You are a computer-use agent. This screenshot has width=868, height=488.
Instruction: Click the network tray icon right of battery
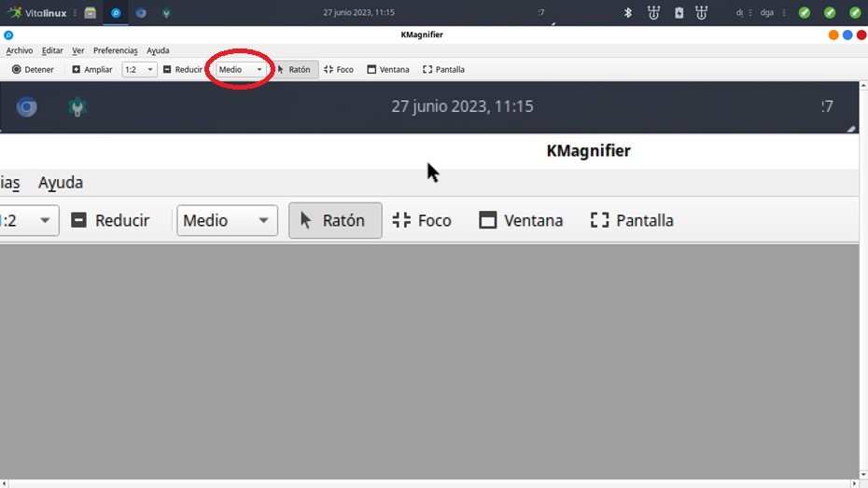tap(701, 12)
